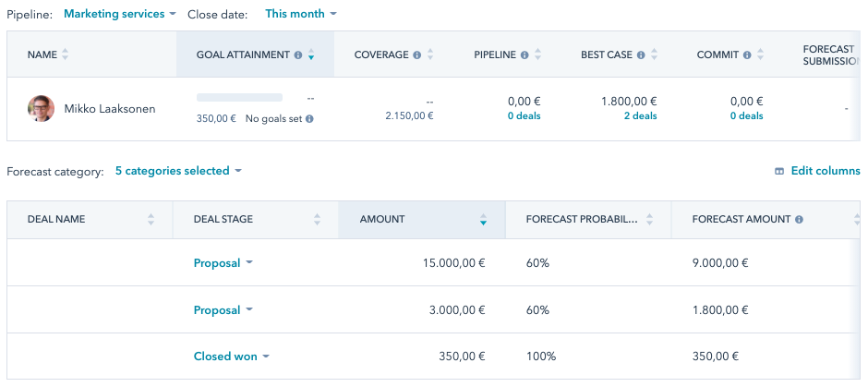This screenshot has height=387, width=868.
Task: Click the Commit column info icon
Action: point(747,55)
